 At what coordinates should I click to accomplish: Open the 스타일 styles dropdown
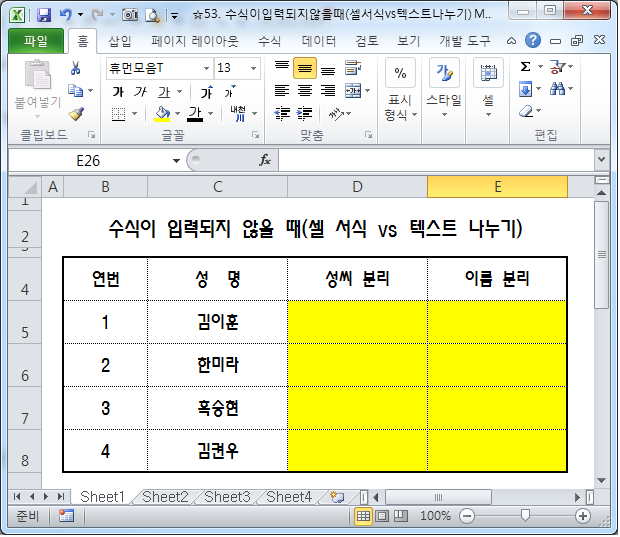(444, 89)
